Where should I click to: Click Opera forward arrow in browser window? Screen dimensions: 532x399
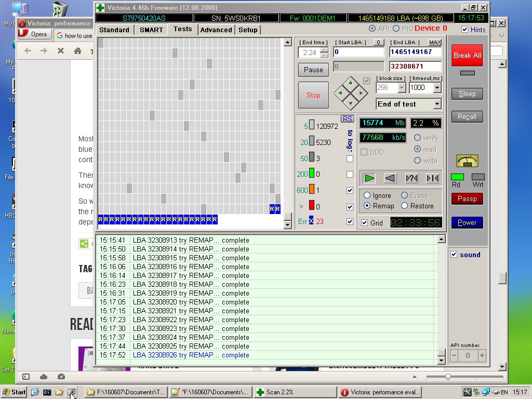[x=44, y=51]
